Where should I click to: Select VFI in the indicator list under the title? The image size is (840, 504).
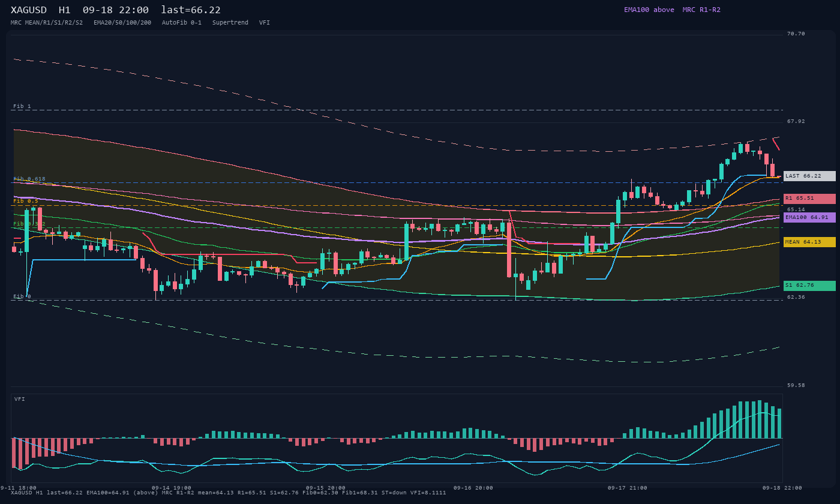(265, 23)
